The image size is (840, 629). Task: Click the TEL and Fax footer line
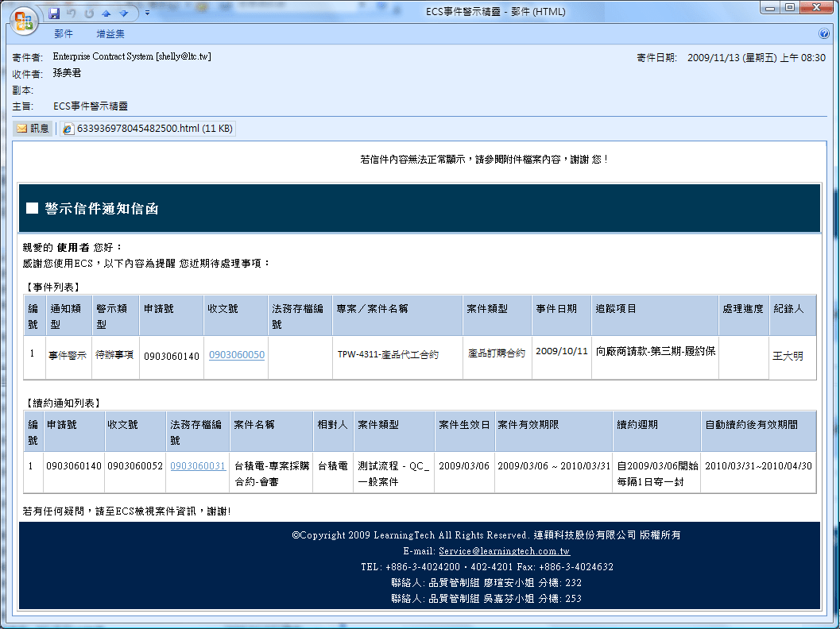coord(487,566)
